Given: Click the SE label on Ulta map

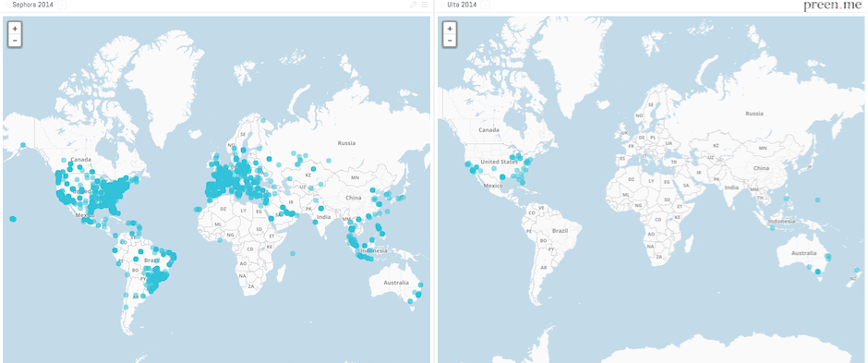Looking at the screenshot, I should pyautogui.click(x=651, y=104).
